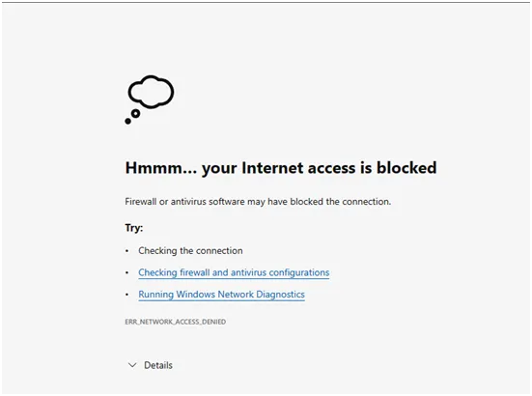Image resolution: width=532 pixels, height=396 pixels.
Task: Click the word blocked in the heading
Action: (x=406, y=168)
